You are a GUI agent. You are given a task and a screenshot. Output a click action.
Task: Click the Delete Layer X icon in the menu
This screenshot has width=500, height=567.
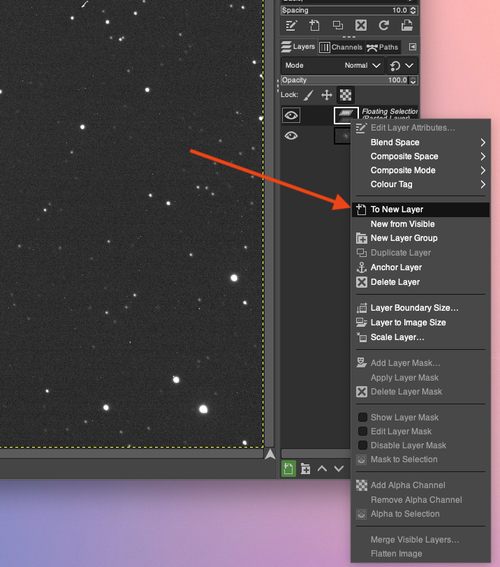coord(362,282)
